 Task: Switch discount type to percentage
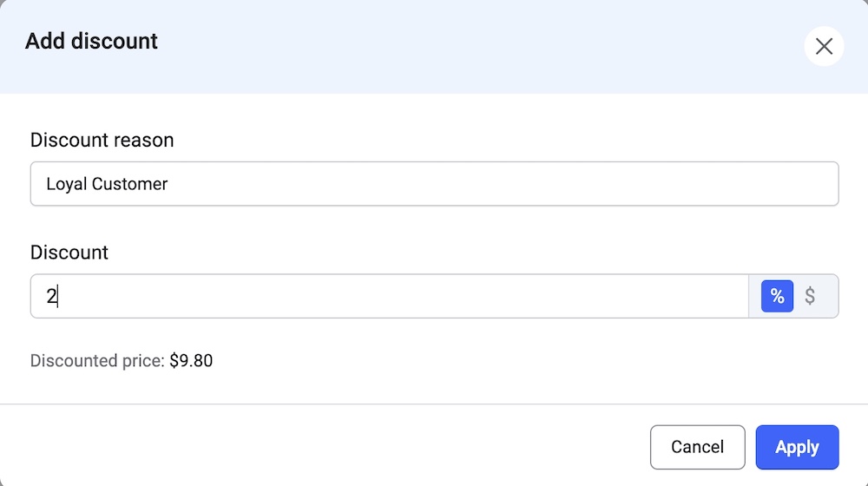pos(777,296)
